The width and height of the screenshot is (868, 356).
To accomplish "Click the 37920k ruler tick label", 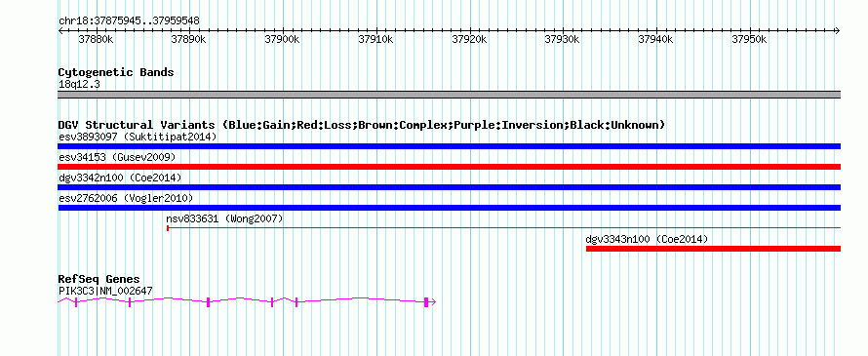I will [x=469, y=39].
